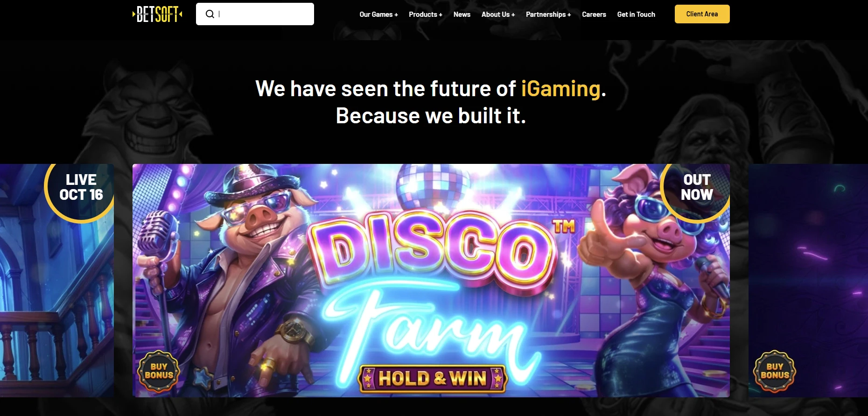
Task: Click the magnifying glass search icon
Action: tap(210, 14)
